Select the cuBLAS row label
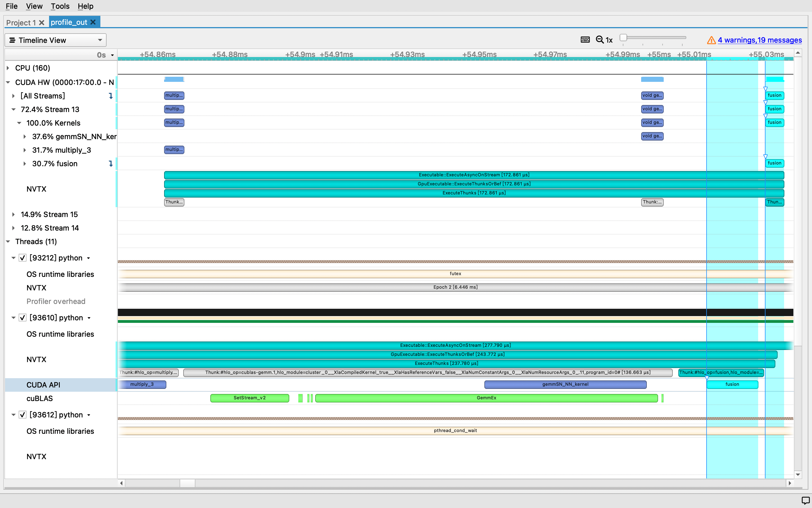812x508 pixels. point(39,398)
